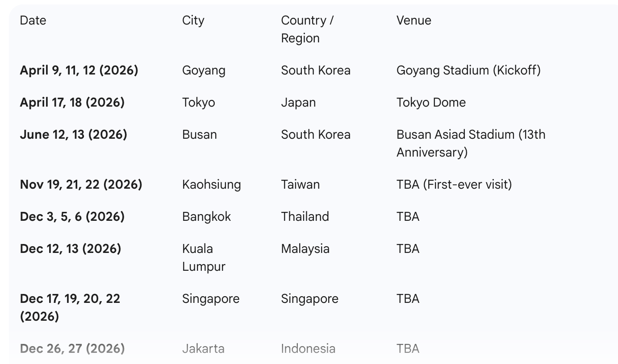
Task: Click the Japan country cell
Action: tap(298, 103)
